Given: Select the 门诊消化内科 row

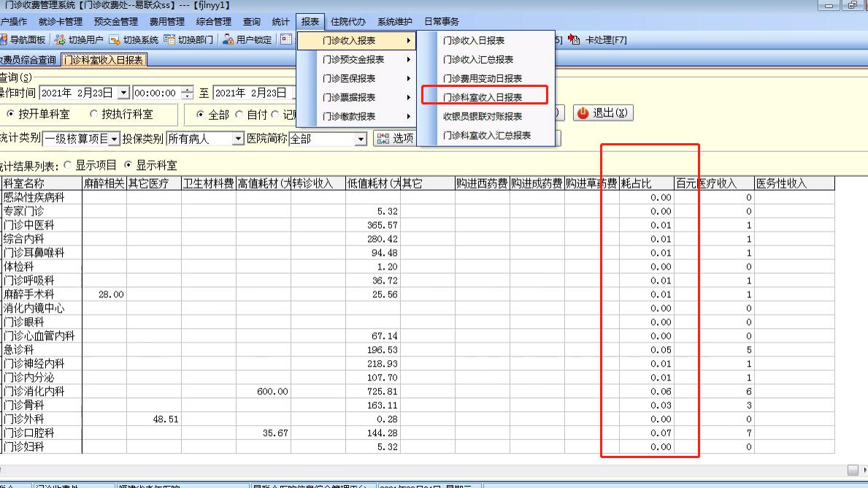Looking at the screenshot, I should click(x=418, y=391).
